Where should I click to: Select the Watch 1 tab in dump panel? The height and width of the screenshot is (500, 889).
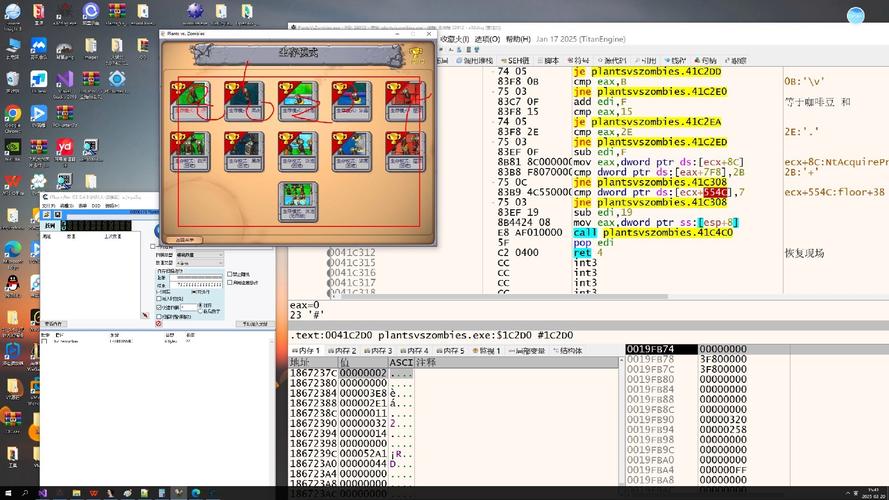486,351
